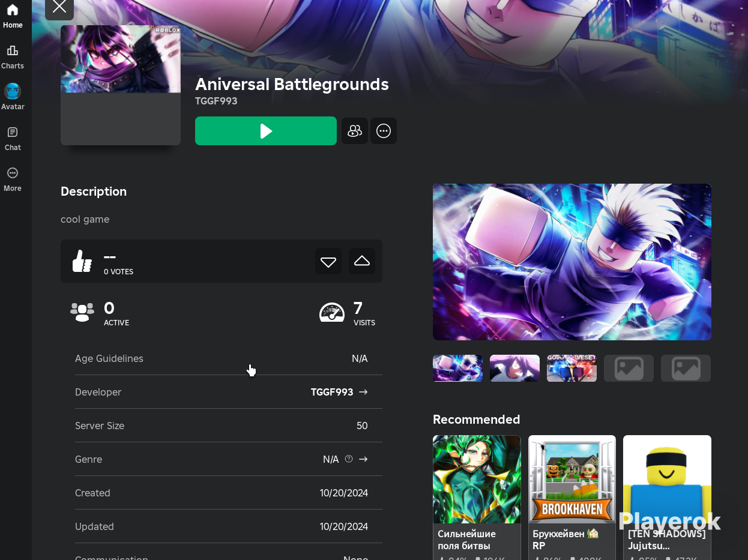Click the 0 VOTES label
Image resolution: width=748 pixels, height=560 pixels.
[x=118, y=272]
